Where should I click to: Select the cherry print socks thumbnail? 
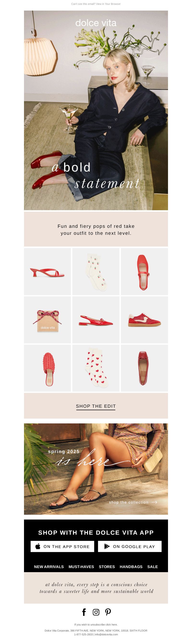pyautogui.click(x=96, y=272)
